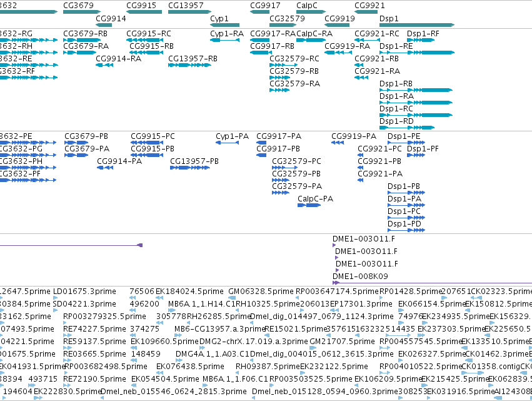Select transcript Dsp1-RF
The height and width of the screenshot is (401, 532).
point(421,40)
